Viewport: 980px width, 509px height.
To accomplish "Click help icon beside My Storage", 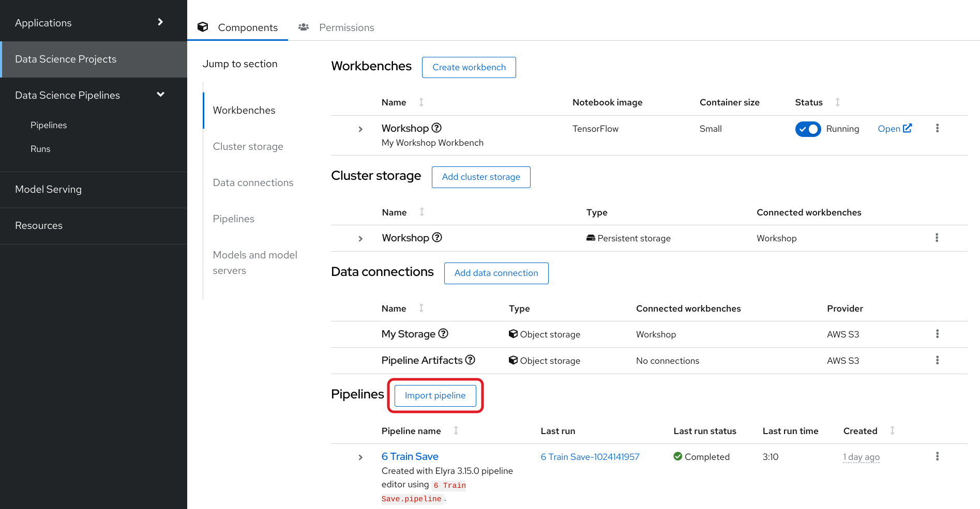I will tap(443, 333).
